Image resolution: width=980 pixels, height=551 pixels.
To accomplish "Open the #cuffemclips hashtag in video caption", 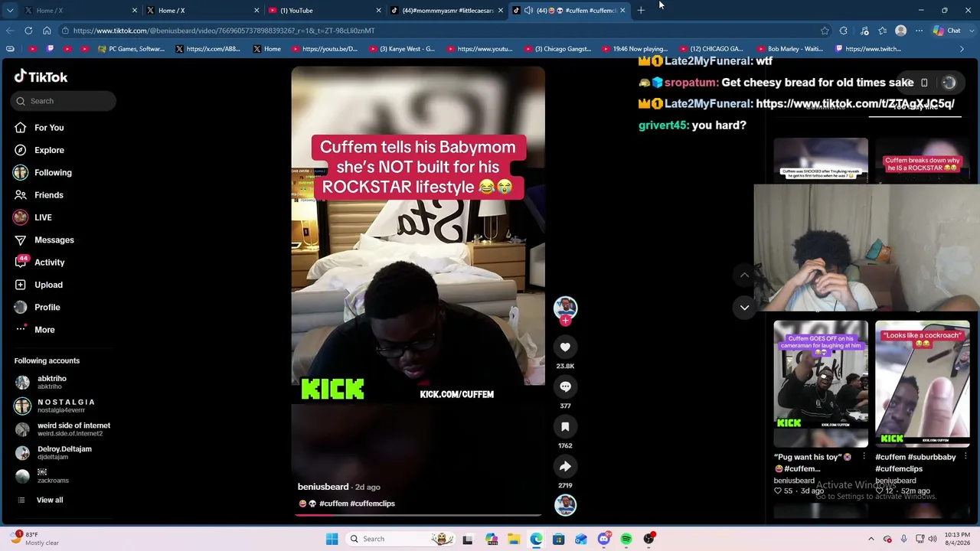I will point(373,504).
